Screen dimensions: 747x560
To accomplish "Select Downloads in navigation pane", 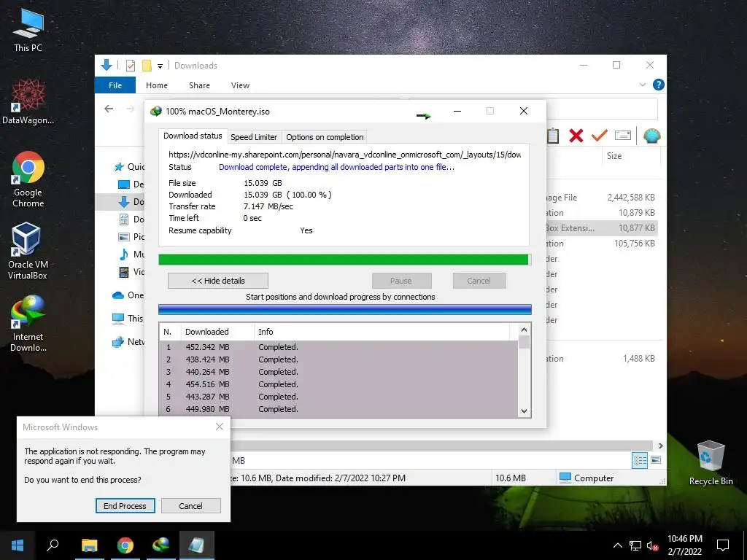I will click(120, 202).
